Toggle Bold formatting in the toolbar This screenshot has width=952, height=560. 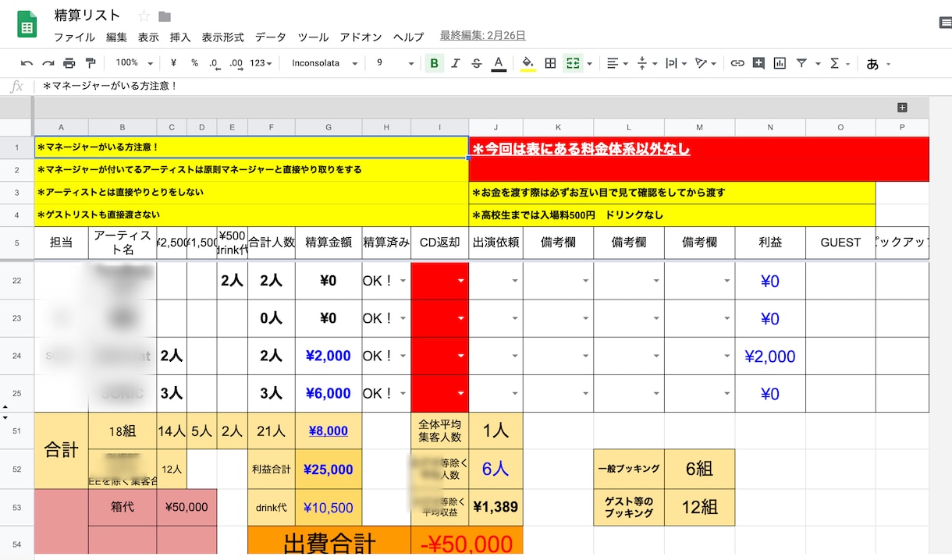point(434,63)
